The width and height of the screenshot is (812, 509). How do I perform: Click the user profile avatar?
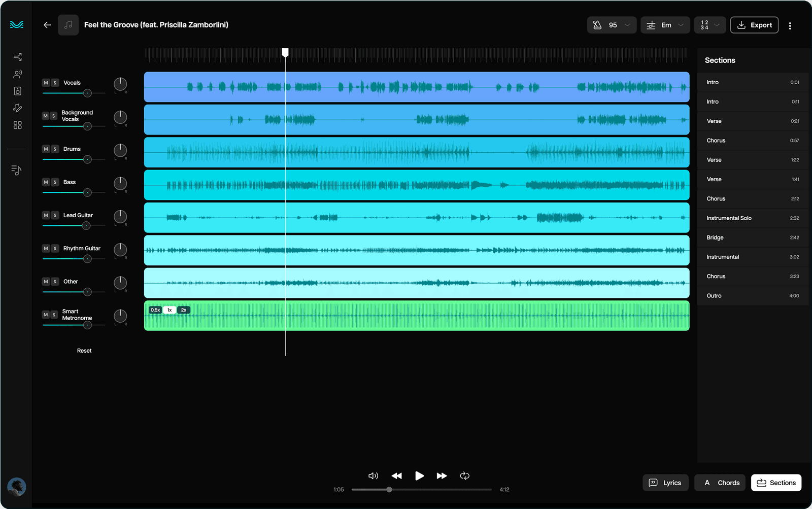[x=17, y=487]
